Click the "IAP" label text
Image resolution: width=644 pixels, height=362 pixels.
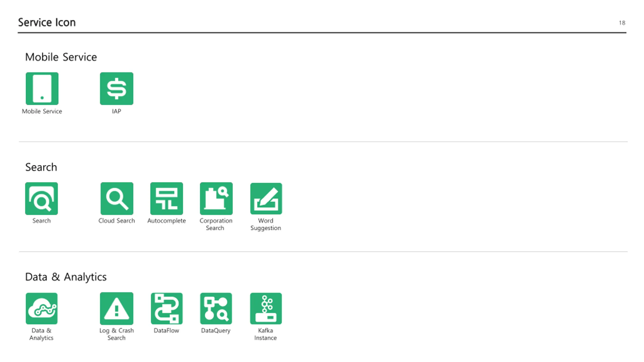click(116, 111)
